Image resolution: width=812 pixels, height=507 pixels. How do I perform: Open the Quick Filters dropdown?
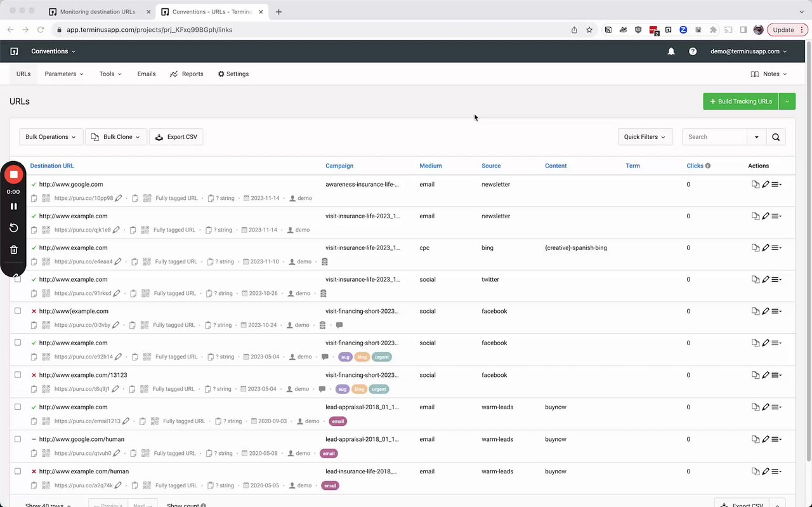pyautogui.click(x=645, y=137)
